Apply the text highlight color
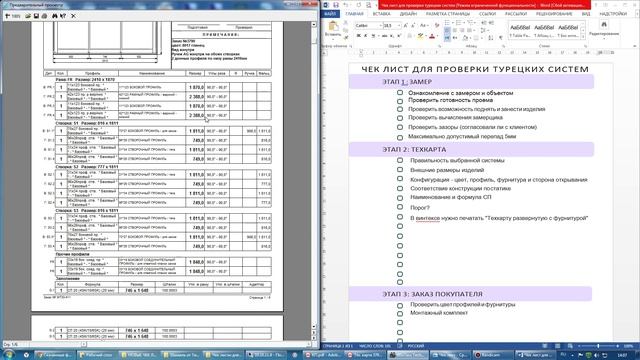Image resolution: width=640 pixels, height=360 pixels. 420,36
